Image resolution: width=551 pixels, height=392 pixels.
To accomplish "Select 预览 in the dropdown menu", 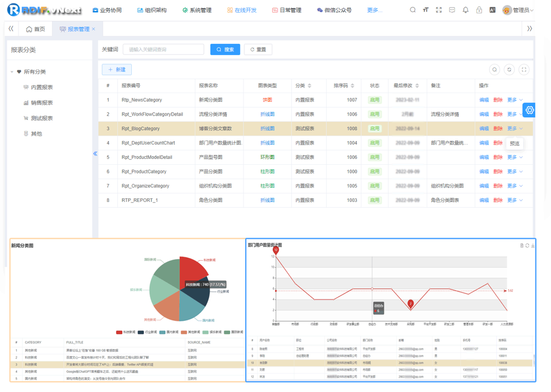I will (515, 143).
